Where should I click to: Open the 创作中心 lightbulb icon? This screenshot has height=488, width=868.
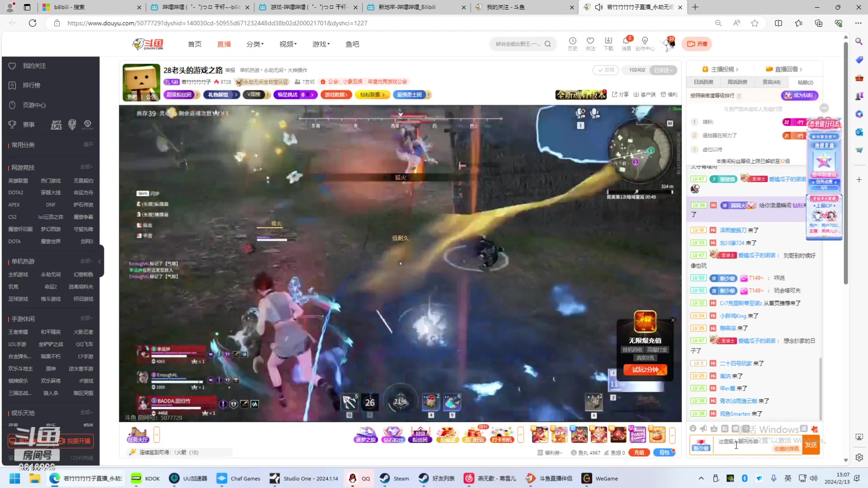point(645,43)
